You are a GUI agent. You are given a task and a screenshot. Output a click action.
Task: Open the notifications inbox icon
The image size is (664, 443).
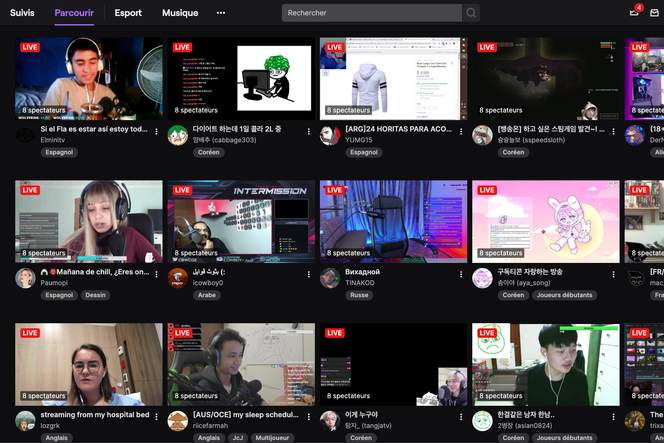[x=634, y=13]
